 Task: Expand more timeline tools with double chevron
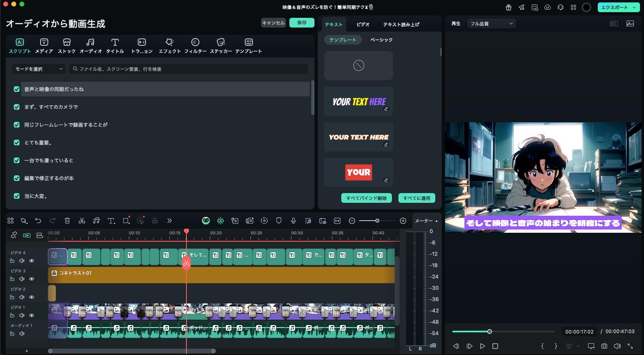click(x=169, y=221)
